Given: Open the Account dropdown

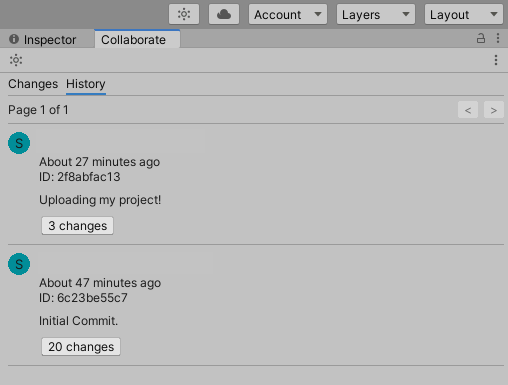Looking at the screenshot, I should (x=288, y=14).
